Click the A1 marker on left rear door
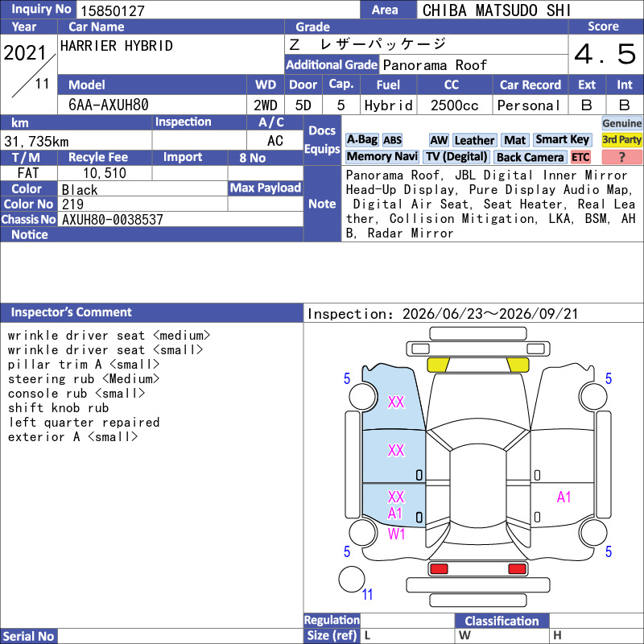Screen dimensions: 644x644 click(395, 514)
